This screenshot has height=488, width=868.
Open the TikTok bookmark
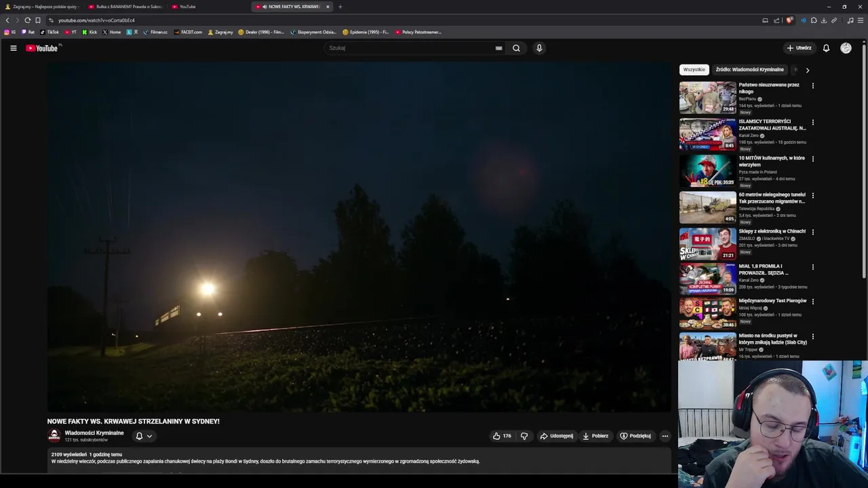click(x=50, y=32)
